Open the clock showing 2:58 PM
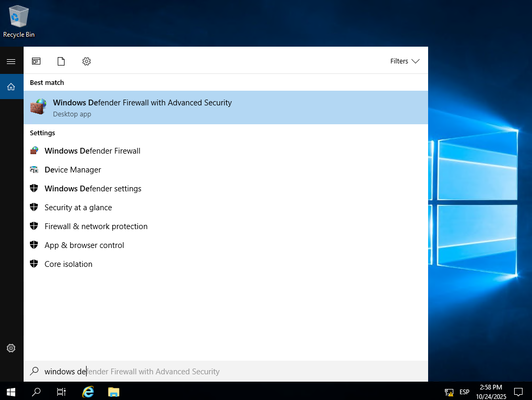Image resolution: width=532 pixels, height=400 pixels. click(x=491, y=392)
